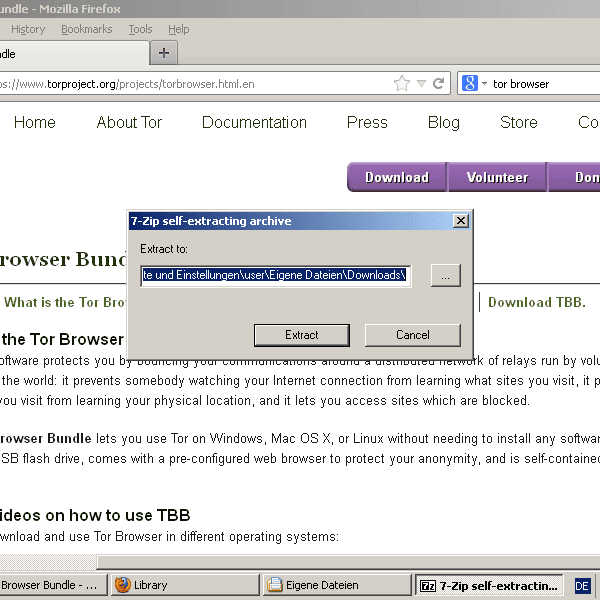Visit the Store link
The height and width of the screenshot is (600, 600).
[x=519, y=122]
